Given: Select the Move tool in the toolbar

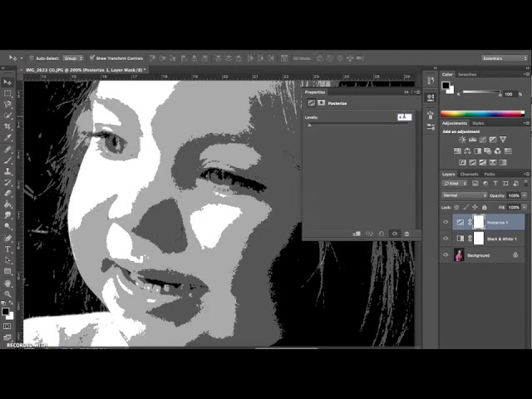Looking at the screenshot, I should [x=7, y=82].
